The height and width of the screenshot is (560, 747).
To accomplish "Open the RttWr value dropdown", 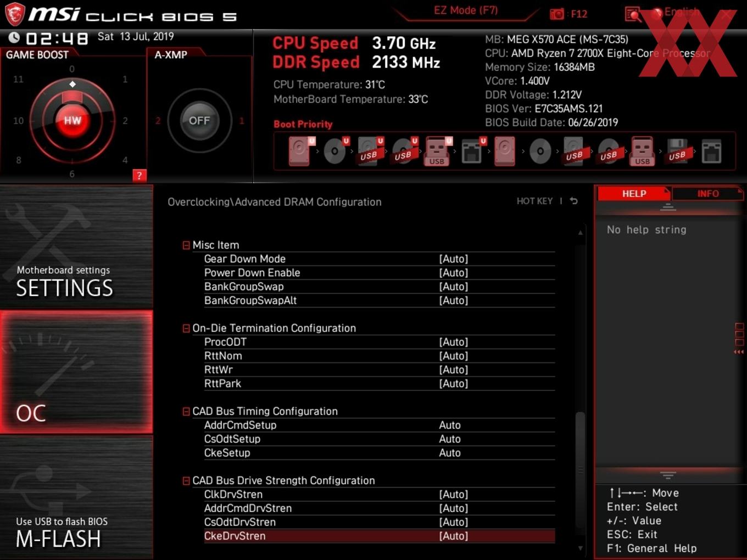I will pyautogui.click(x=454, y=369).
